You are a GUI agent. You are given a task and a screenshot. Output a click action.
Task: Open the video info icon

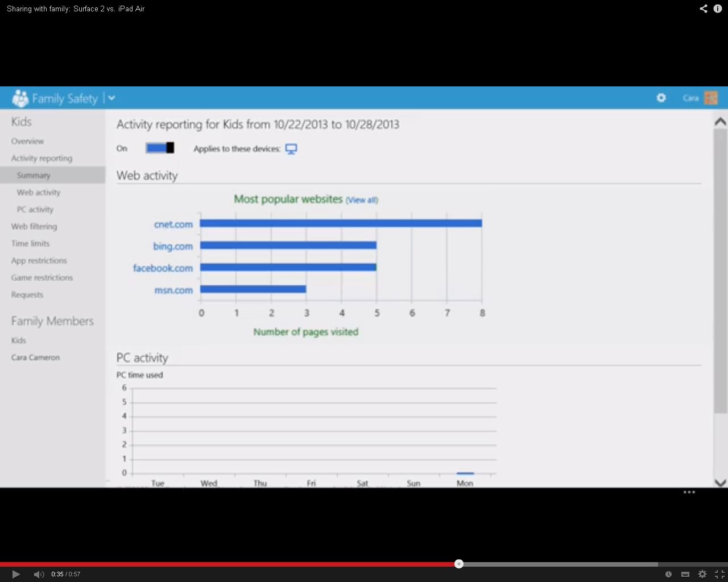718,9
